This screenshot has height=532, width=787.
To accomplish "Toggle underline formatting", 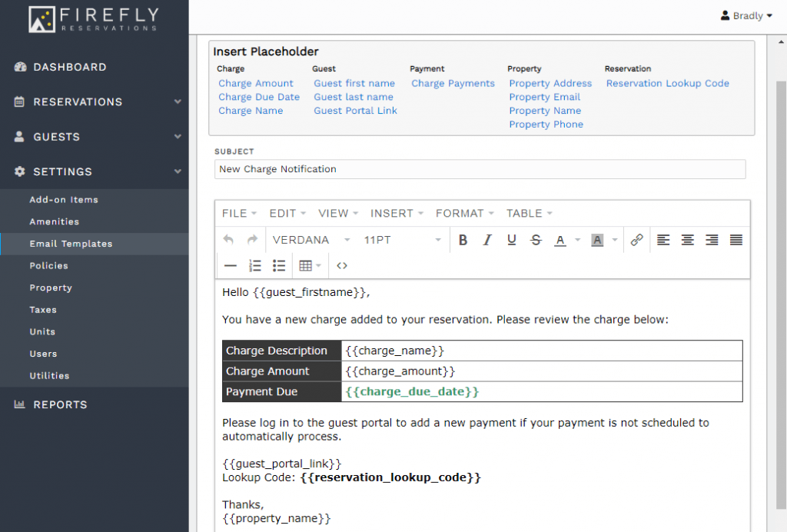I will (x=511, y=240).
